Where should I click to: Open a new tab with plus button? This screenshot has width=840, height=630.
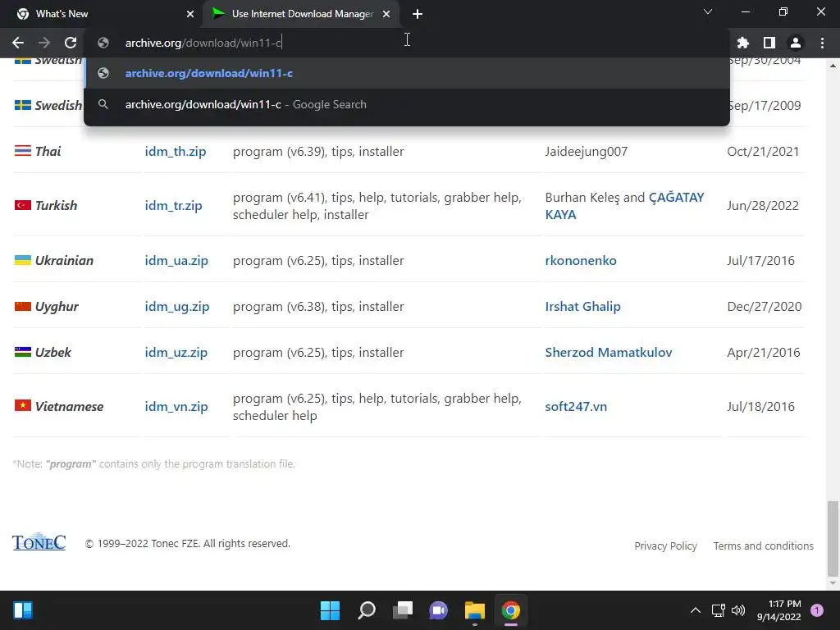(x=418, y=14)
